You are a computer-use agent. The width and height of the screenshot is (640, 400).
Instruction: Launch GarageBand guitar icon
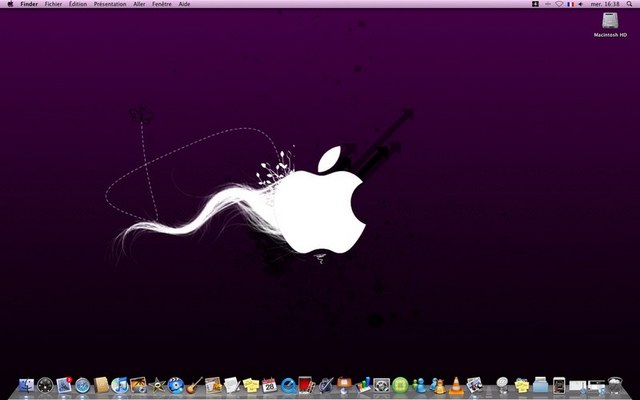click(194, 385)
